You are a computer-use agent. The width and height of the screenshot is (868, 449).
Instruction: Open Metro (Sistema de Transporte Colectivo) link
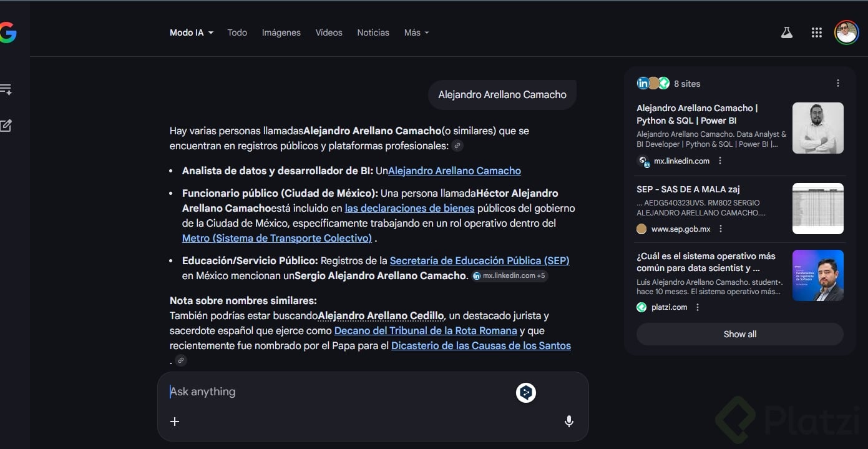click(x=277, y=238)
